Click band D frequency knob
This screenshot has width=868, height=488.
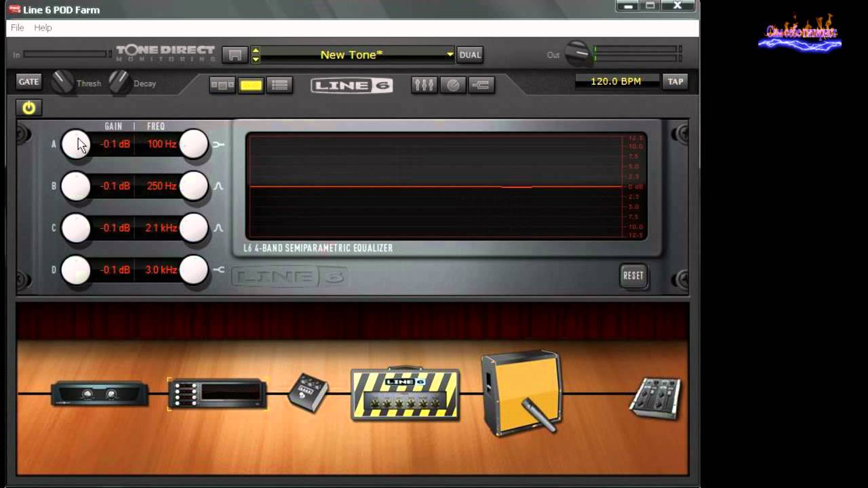pyautogui.click(x=194, y=270)
